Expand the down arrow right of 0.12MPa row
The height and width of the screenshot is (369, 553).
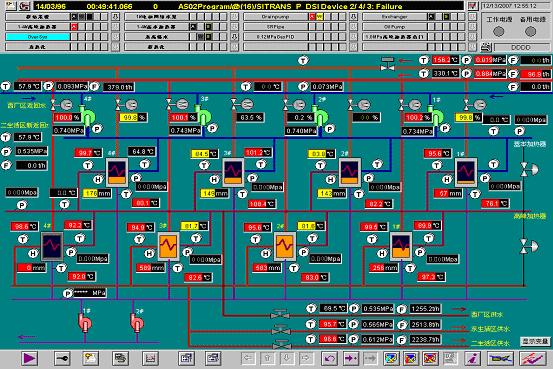point(354,37)
